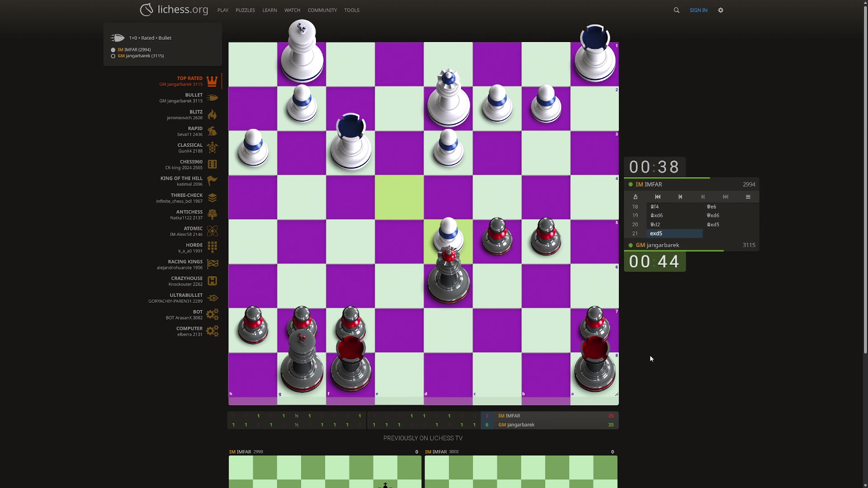Expand the PLAY menu
The width and height of the screenshot is (868, 488).
click(222, 10)
